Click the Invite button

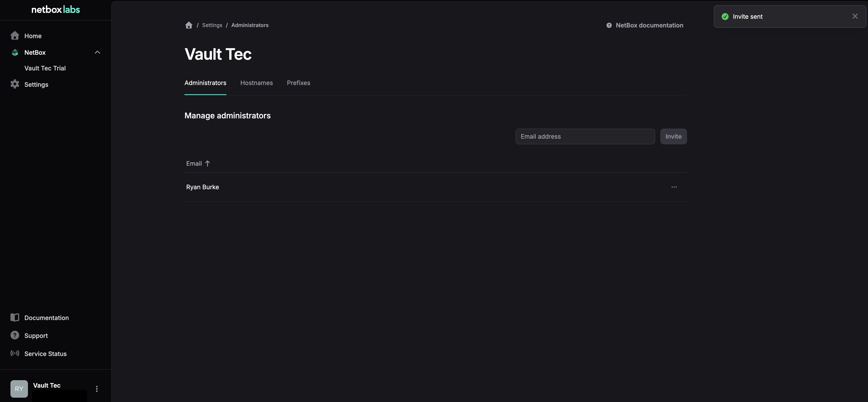tap(673, 136)
